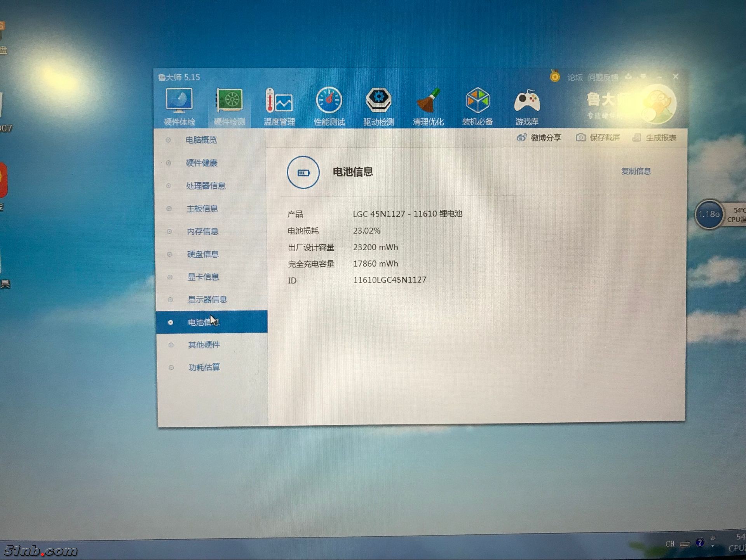Switch to 显卡信息 sidebar entry
Image resolution: width=746 pixels, height=560 pixels.
[203, 277]
